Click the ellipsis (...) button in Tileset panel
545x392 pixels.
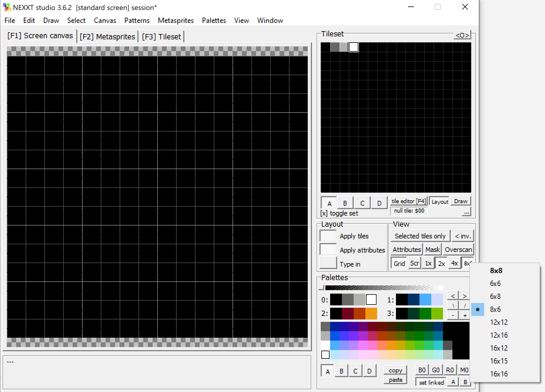coord(467,212)
